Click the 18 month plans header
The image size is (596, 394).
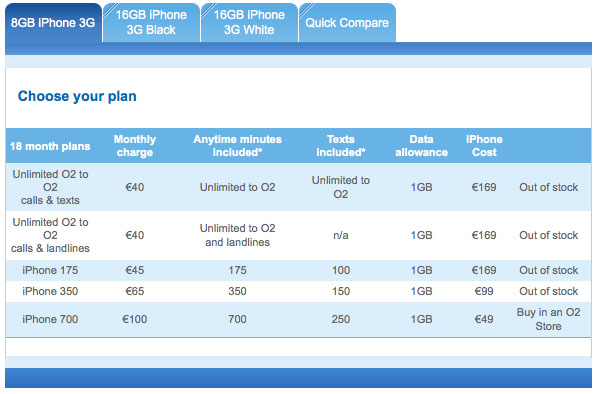pos(50,146)
